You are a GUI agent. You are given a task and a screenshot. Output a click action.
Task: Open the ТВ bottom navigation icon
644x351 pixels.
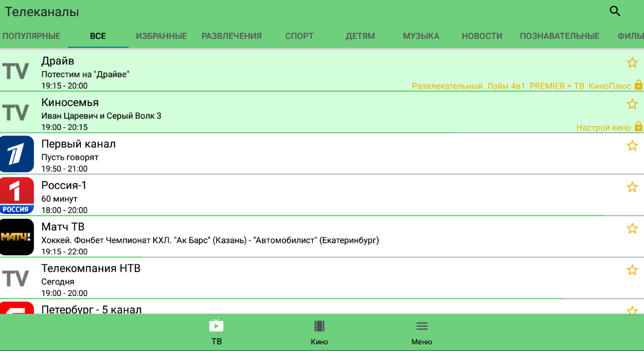pos(216,326)
